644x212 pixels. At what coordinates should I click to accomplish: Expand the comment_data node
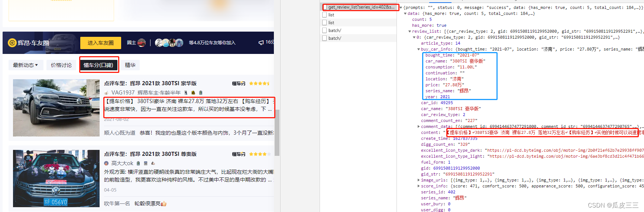419,126
